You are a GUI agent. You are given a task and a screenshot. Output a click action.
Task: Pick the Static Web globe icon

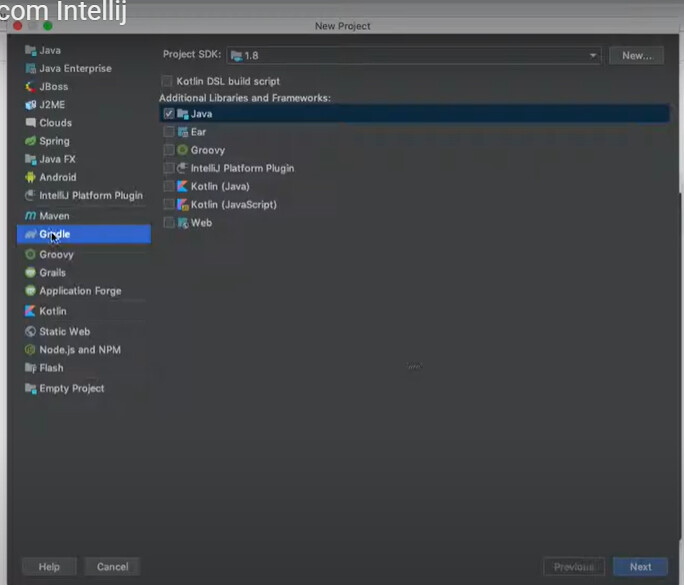pos(31,332)
